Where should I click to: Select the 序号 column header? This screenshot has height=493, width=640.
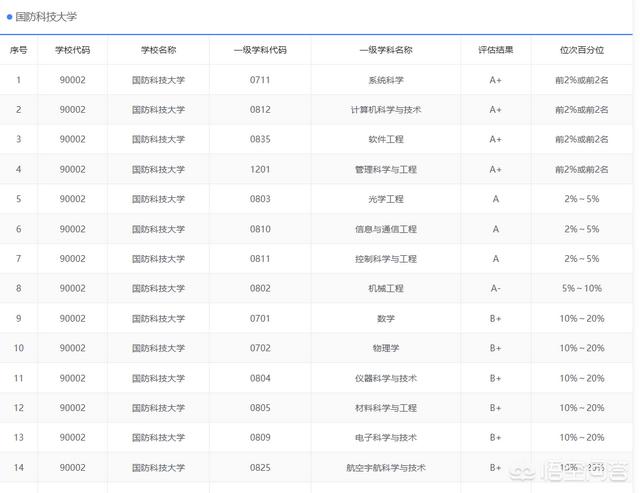pos(18,50)
